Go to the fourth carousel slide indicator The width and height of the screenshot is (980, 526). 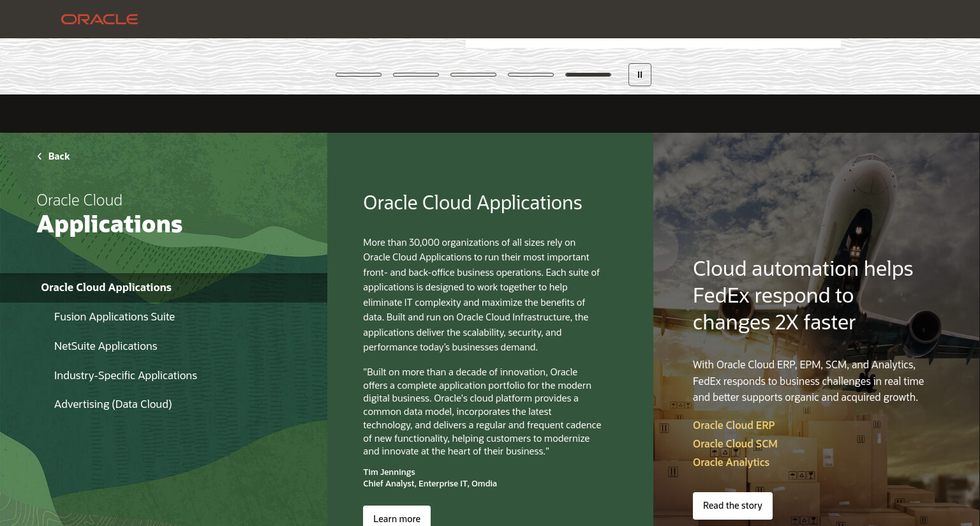[x=531, y=75]
